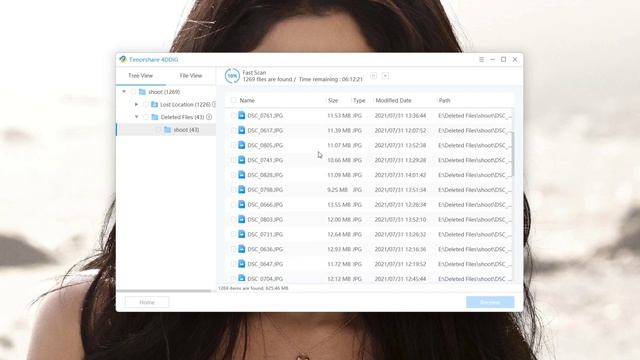
Task: Sort by the Path column header
Action: point(444,100)
